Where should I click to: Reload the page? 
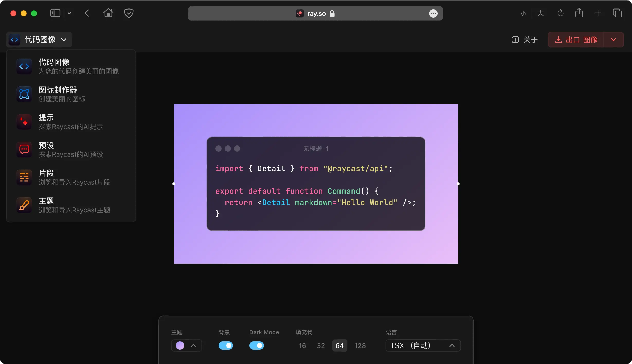click(561, 13)
